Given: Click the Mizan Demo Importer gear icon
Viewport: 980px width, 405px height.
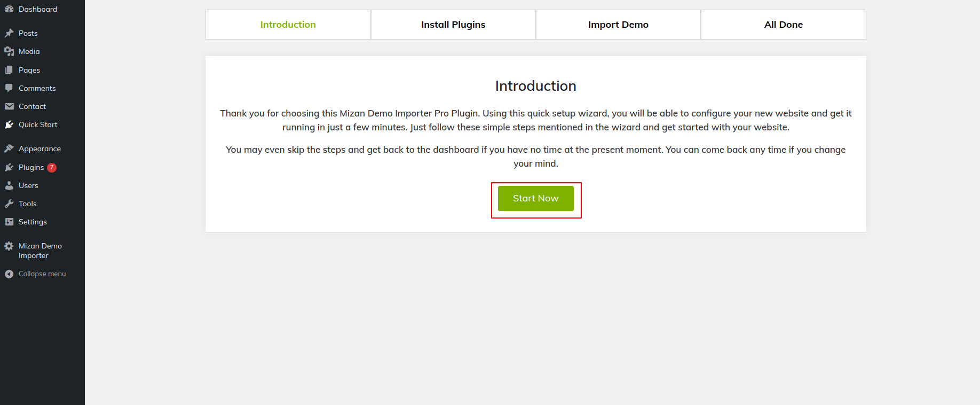Looking at the screenshot, I should click(x=9, y=246).
